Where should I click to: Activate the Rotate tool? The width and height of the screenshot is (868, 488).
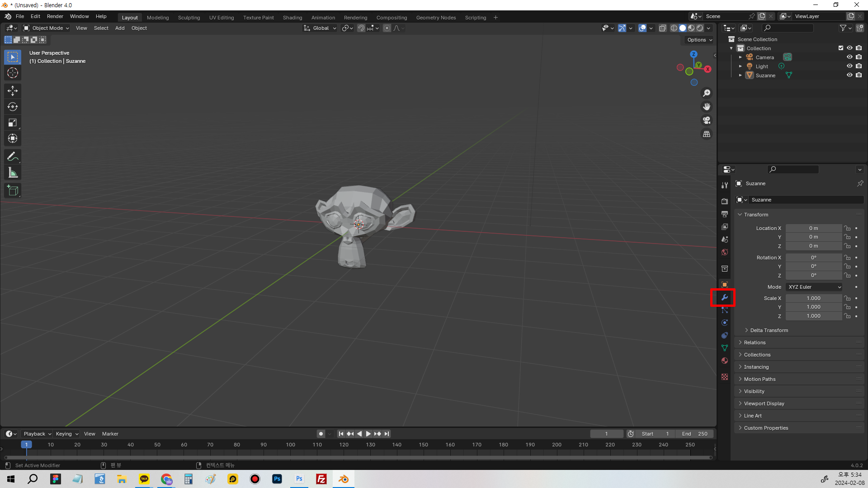[13, 107]
